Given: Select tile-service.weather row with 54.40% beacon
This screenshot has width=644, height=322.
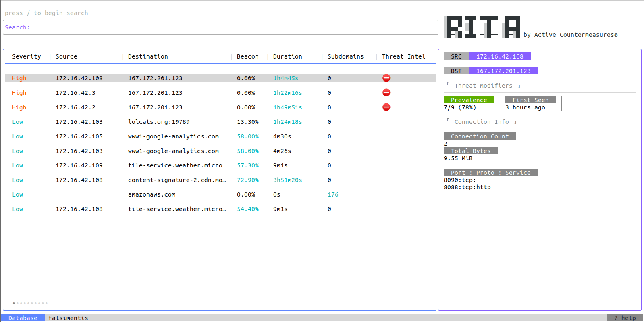Looking at the screenshot, I should pyautogui.click(x=220, y=209).
